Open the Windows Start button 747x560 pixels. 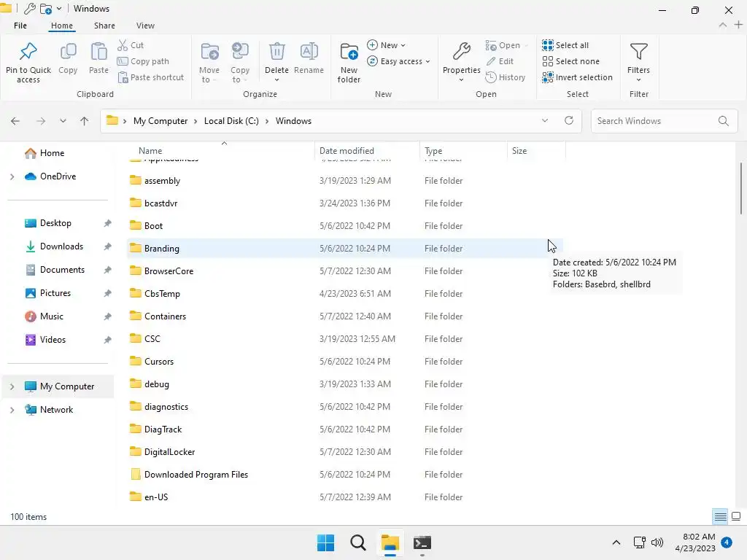(x=326, y=542)
